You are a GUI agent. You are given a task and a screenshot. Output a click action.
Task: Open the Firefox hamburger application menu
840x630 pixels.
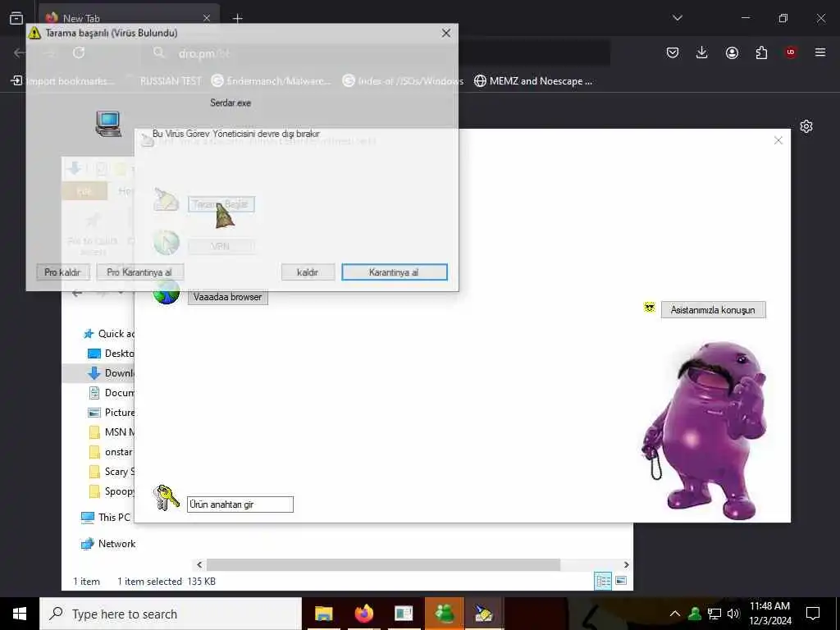[x=820, y=52]
